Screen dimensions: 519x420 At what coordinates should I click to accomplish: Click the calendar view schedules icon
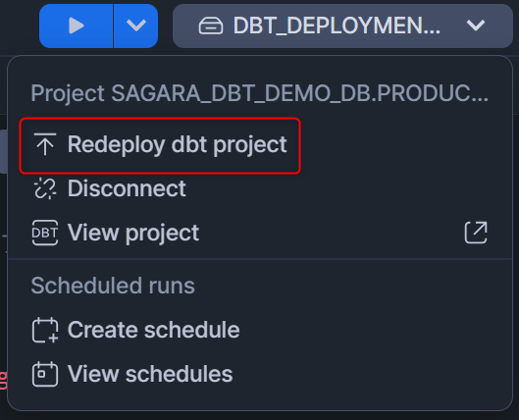(45, 374)
